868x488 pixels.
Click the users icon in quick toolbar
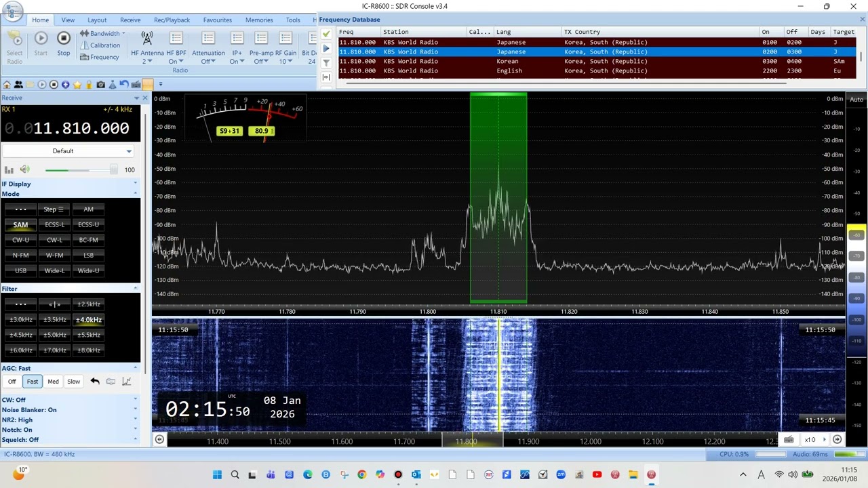(18, 85)
